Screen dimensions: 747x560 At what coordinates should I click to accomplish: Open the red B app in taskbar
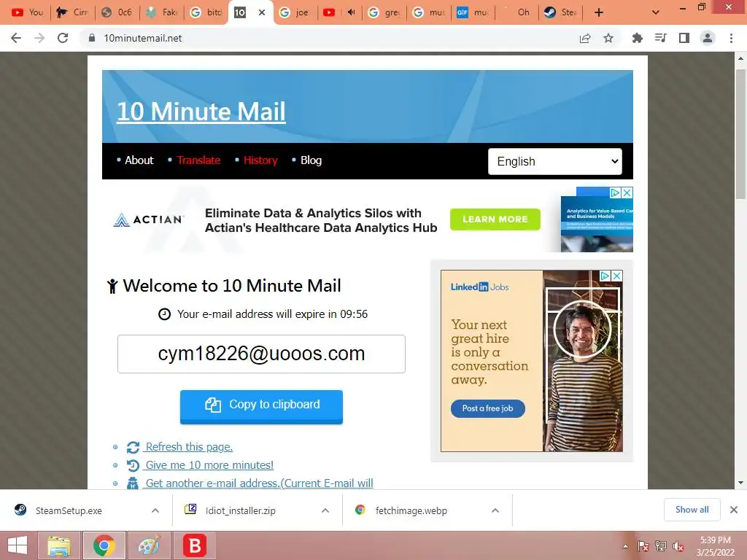coord(195,545)
